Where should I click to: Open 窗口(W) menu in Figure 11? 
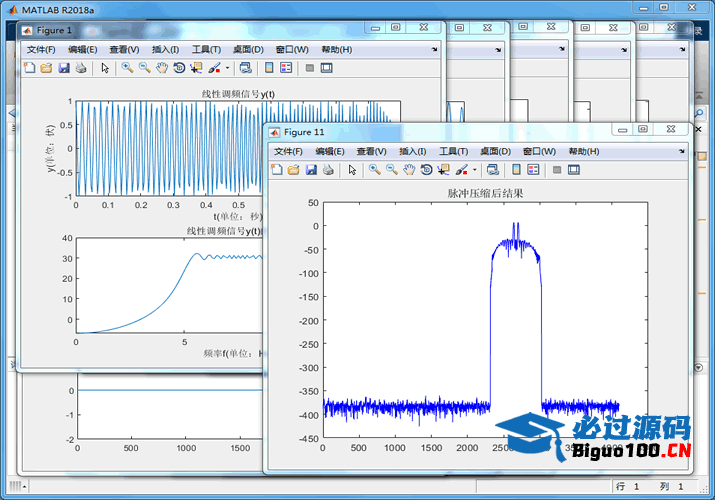[x=539, y=151]
